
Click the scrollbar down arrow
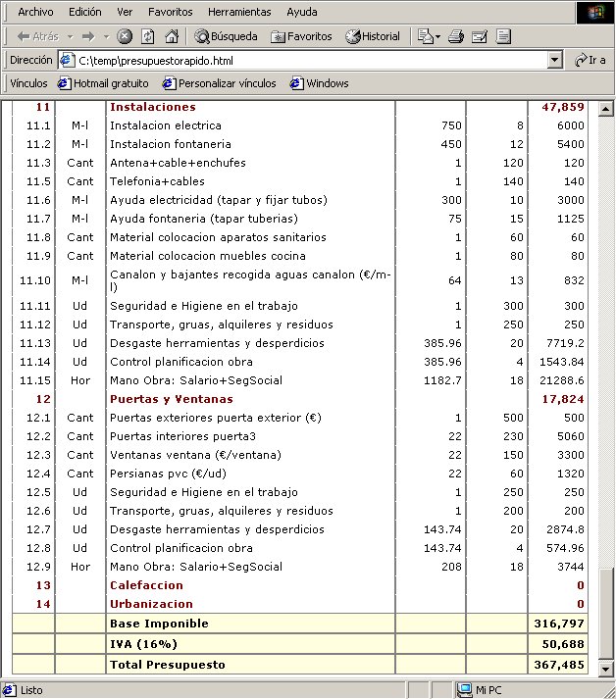[x=605, y=669]
